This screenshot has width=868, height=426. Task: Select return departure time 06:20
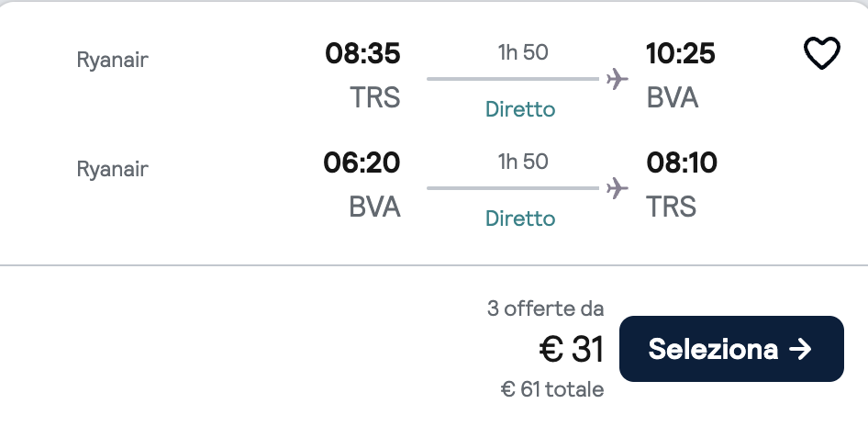pos(362,163)
